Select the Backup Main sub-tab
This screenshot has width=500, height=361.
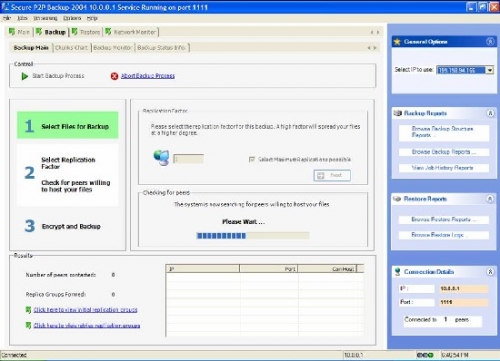(x=31, y=48)
